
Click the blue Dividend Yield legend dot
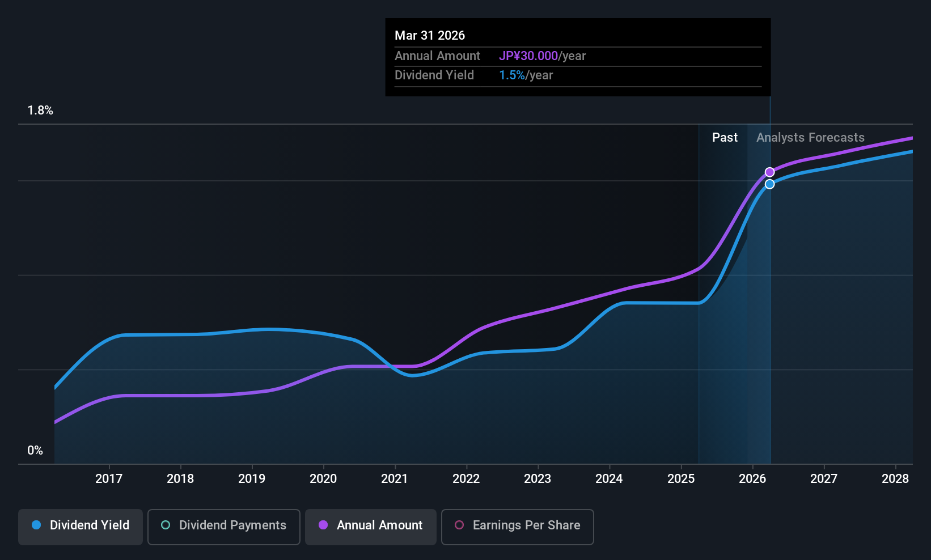click(36, 525)
